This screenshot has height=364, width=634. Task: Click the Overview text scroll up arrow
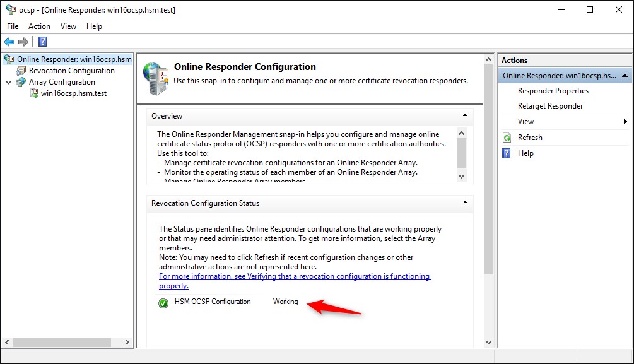461,133
